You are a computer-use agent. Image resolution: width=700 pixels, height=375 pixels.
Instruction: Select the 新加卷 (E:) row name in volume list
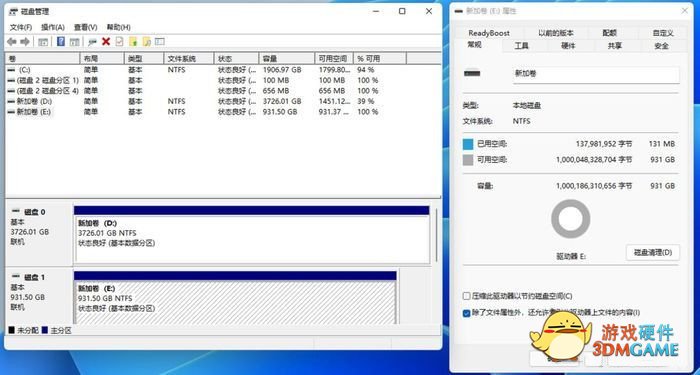pos(33,112)
